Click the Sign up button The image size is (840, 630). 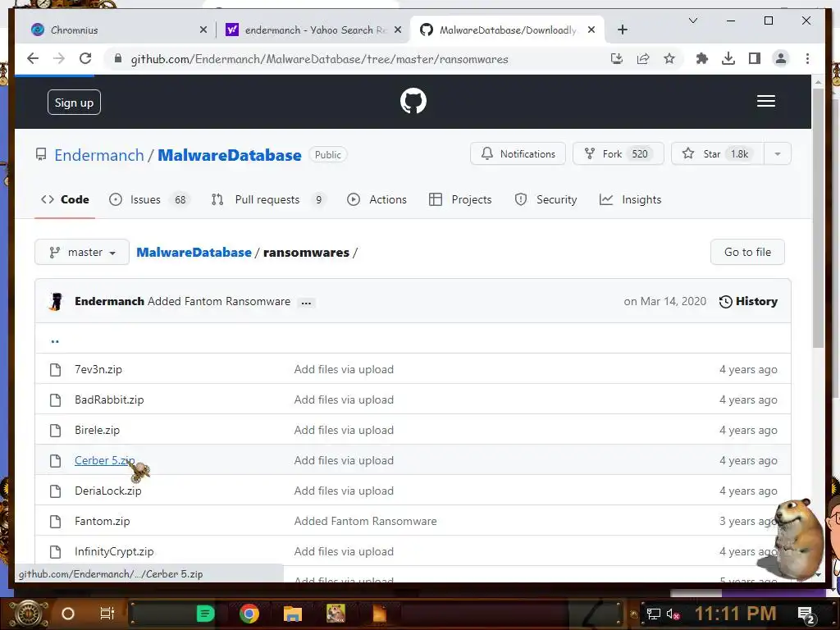point(74,103)
